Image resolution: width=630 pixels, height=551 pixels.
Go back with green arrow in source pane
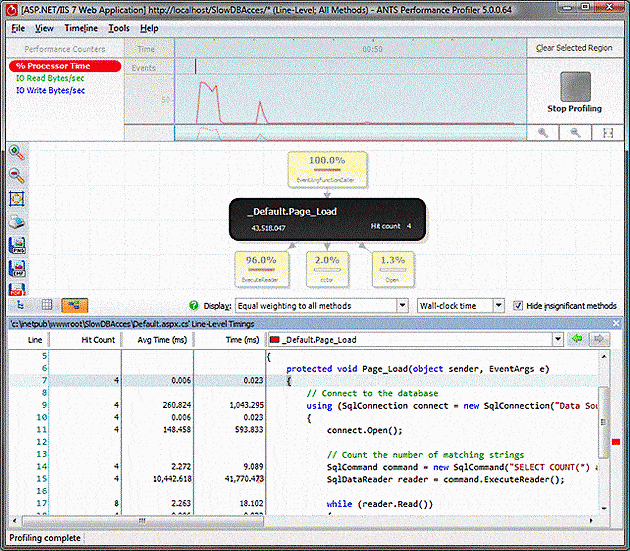(x=577, y=340)
